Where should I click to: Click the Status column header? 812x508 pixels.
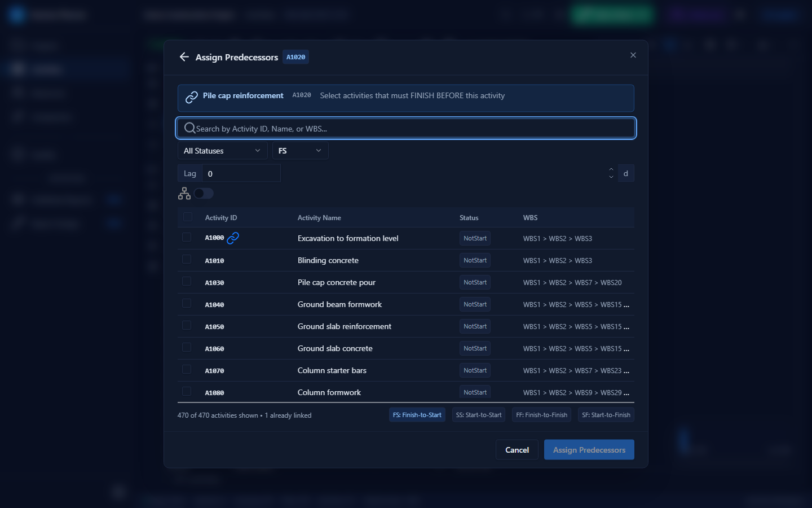469,218
